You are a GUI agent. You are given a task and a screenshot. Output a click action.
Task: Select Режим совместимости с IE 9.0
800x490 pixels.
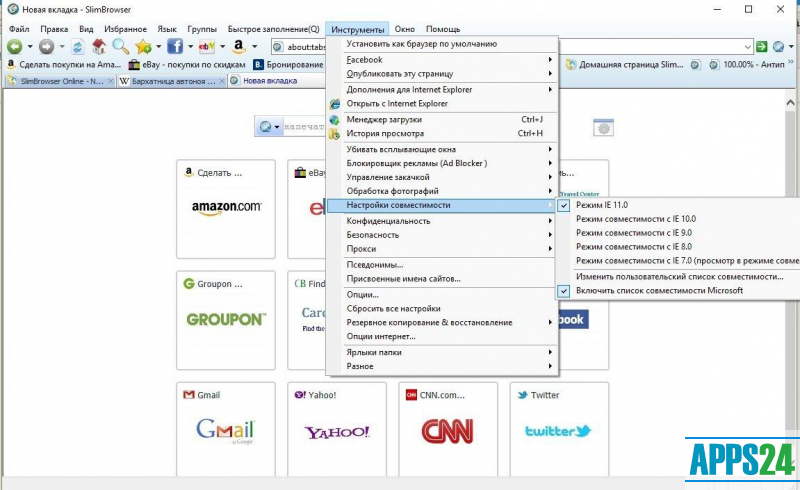pyautogui.click(x=635, y=232)
